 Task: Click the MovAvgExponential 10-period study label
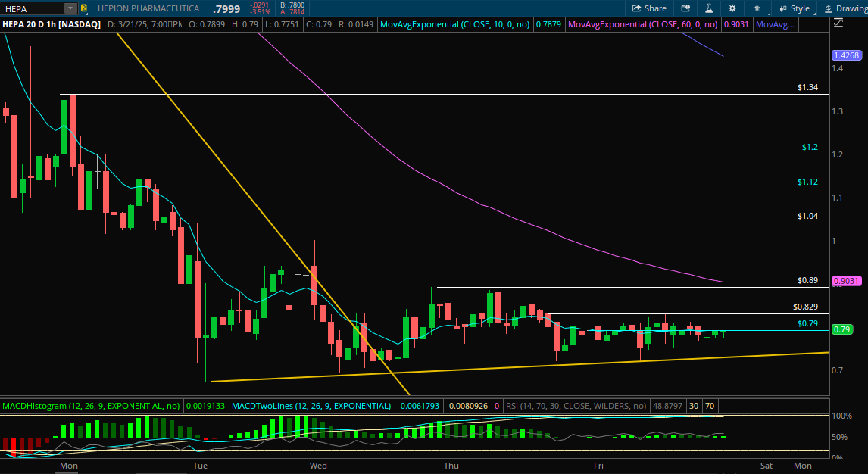pos(455,24)
